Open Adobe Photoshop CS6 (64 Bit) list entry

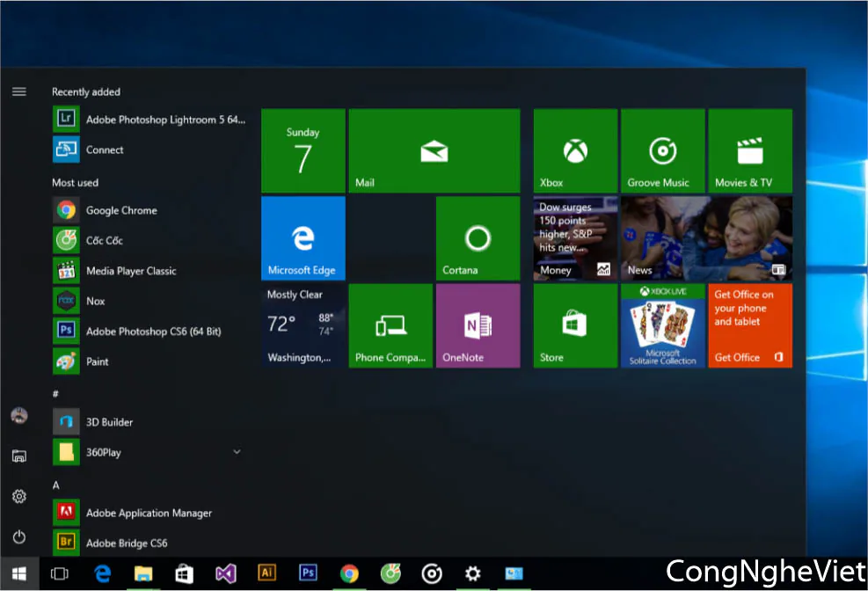click(150, 332)
